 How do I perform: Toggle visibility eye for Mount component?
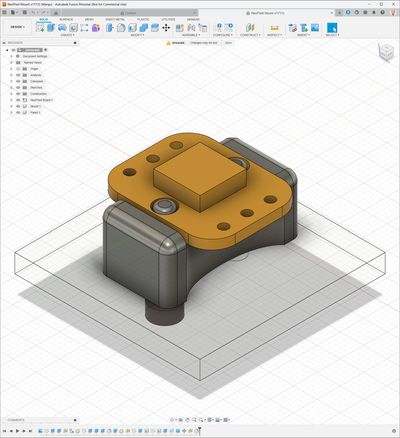click(18, 106)
